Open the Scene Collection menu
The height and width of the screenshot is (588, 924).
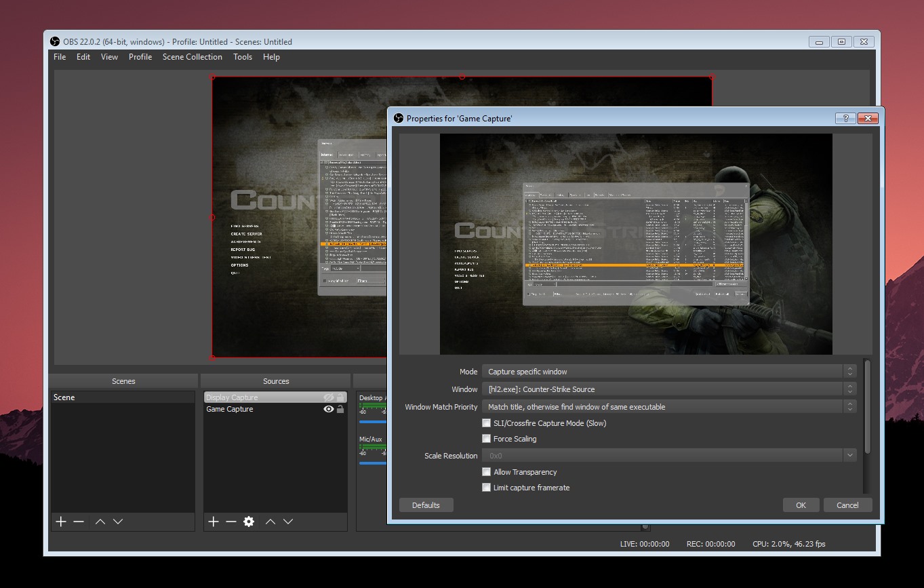coord(193,57)
